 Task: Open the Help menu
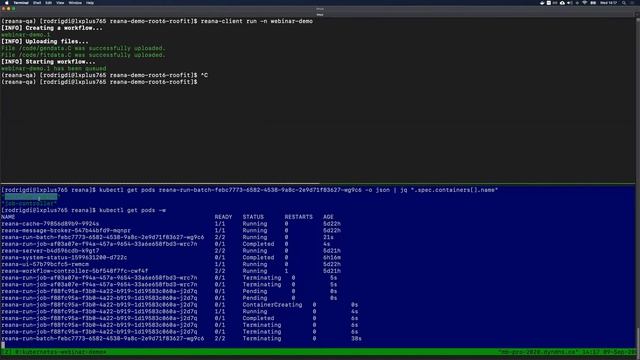[x=90, y=2]
